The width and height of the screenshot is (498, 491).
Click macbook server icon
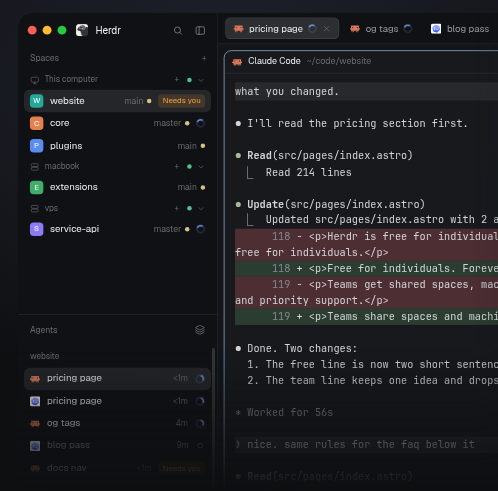[35, 167]
